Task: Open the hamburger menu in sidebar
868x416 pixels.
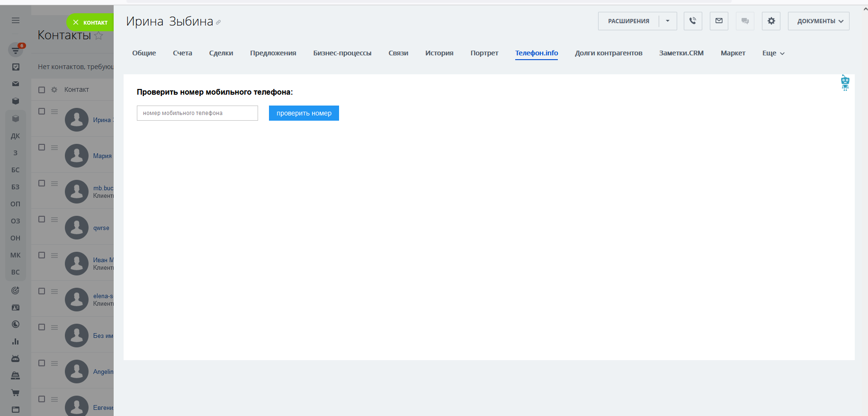Action: 16,20
